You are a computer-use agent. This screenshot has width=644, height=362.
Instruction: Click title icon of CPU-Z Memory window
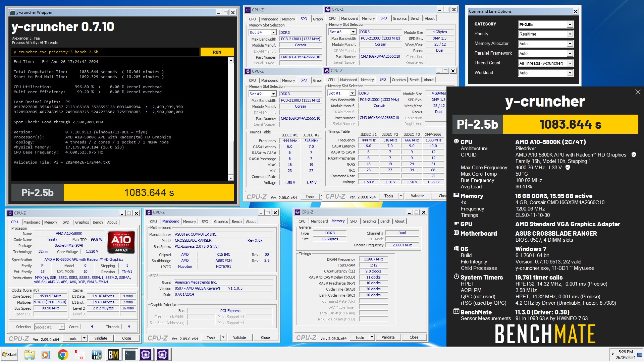click(x=298, y=212)
